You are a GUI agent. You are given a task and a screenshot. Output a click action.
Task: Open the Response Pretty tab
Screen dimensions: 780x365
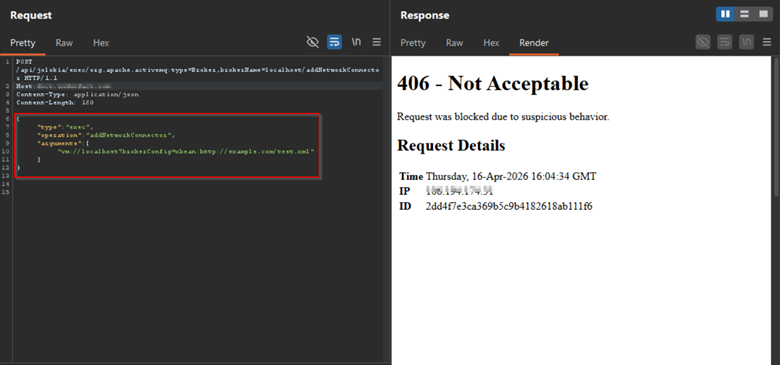pos(413,43)
